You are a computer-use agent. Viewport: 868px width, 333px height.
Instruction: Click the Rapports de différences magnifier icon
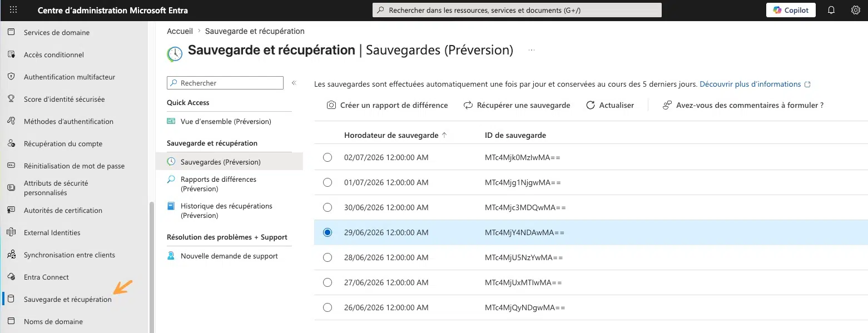tap(171, 180)
